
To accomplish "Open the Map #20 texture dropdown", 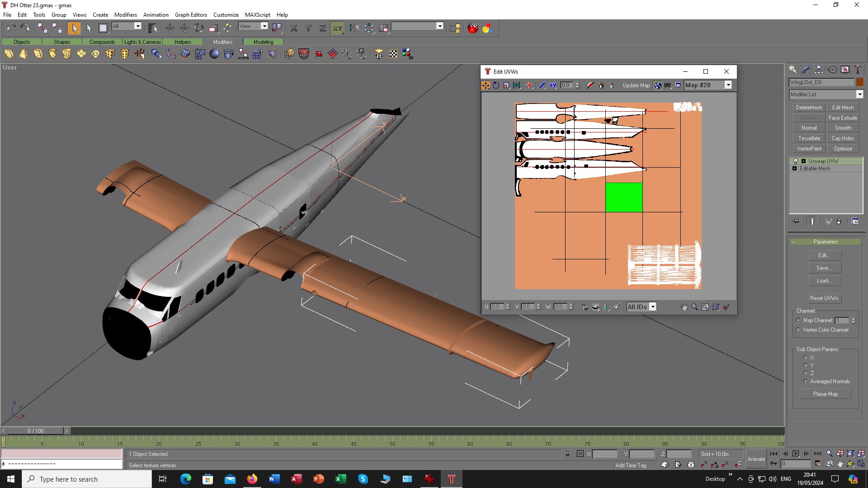I will 728,85.
